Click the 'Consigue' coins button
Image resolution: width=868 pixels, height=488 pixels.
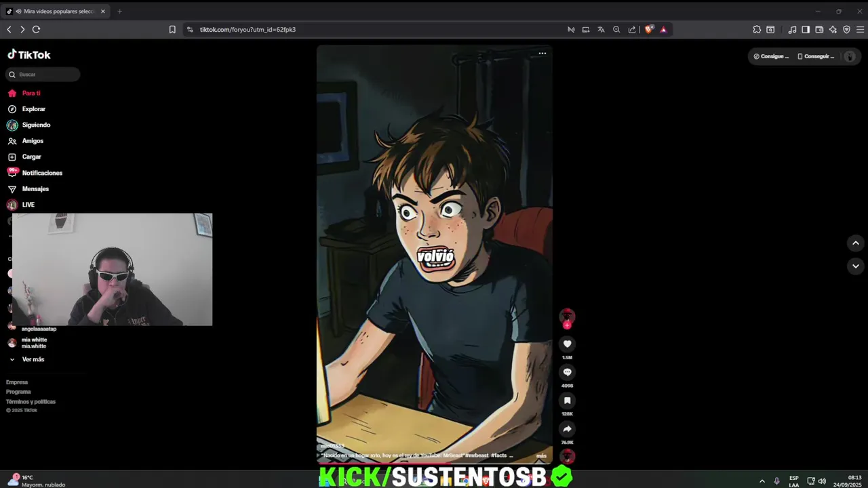(772, 56)
